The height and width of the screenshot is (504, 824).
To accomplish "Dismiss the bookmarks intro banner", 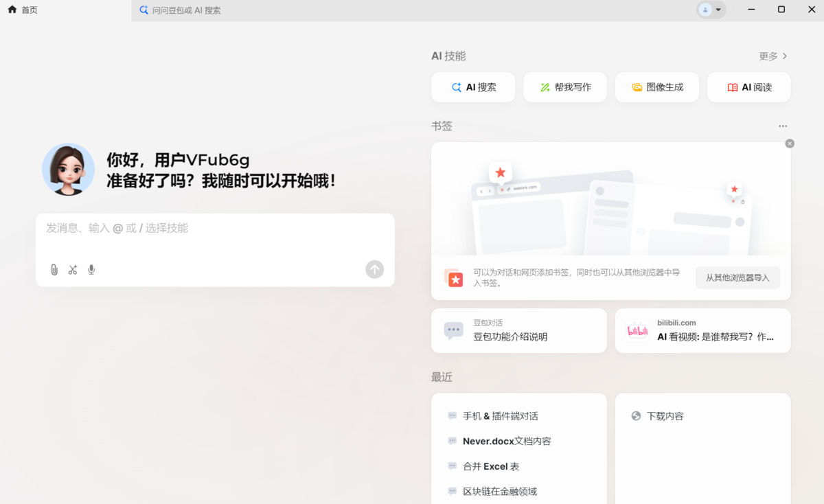I will pyautogui.click(x=789, y=144).
